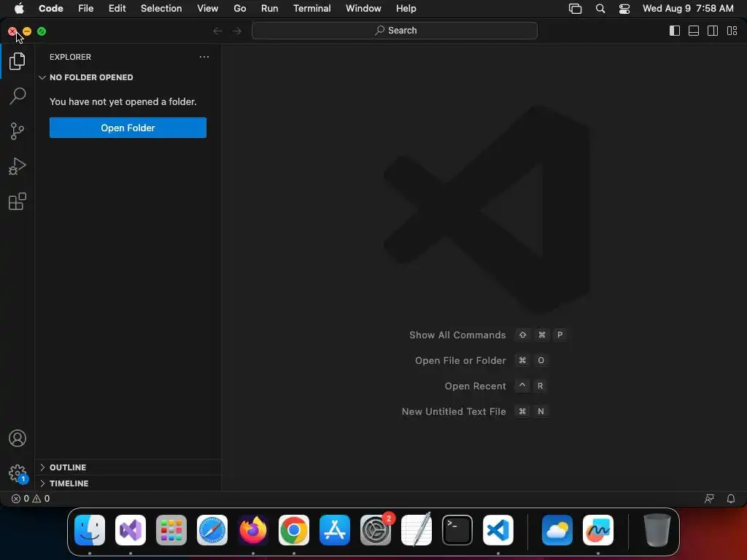Click the Go Forward arrow
The image size is (747, 560).
pos(237,31)
